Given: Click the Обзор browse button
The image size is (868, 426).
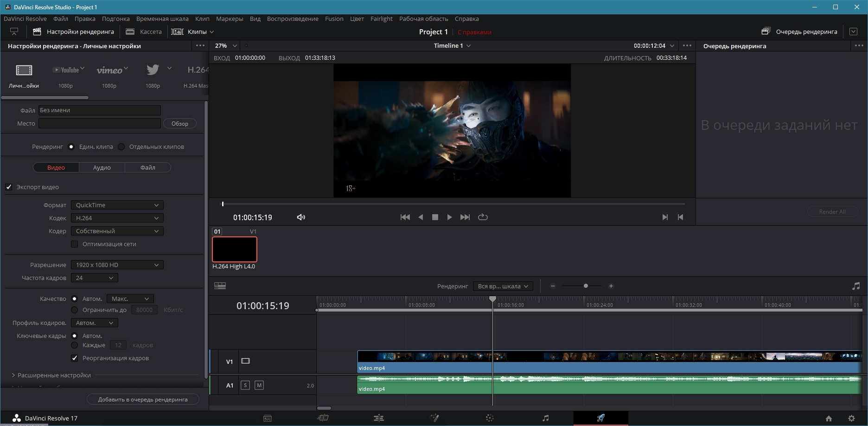Looking at the screenshot, I should point(179,123).
